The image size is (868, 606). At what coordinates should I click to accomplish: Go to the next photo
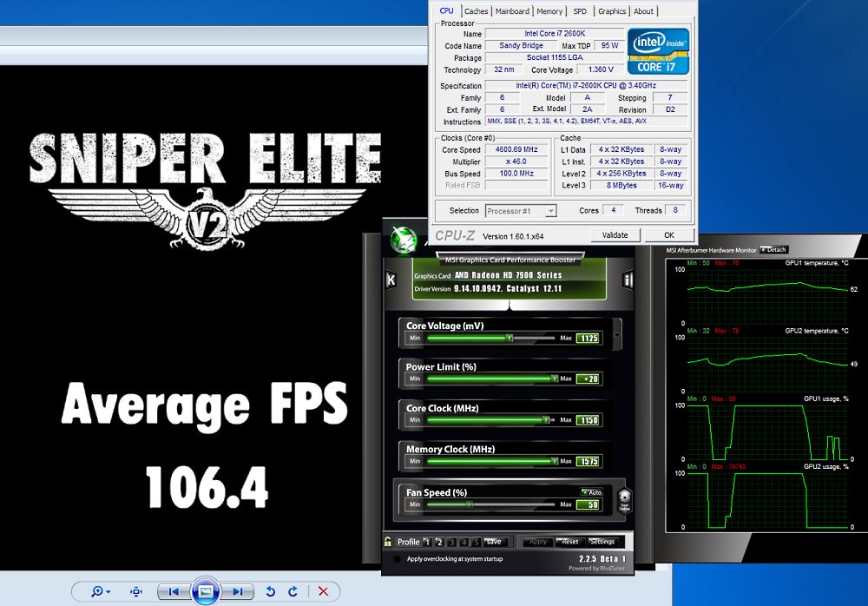click(238, 591)
